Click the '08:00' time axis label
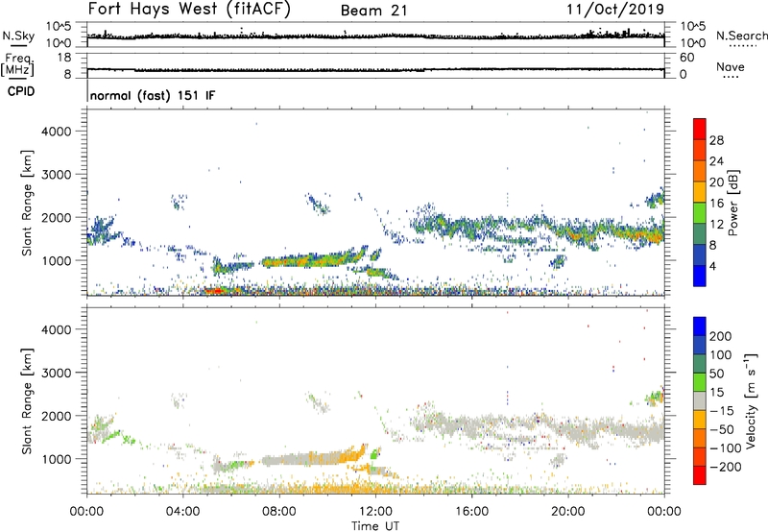Screen dimensions: 768x532 pos(279,512)
